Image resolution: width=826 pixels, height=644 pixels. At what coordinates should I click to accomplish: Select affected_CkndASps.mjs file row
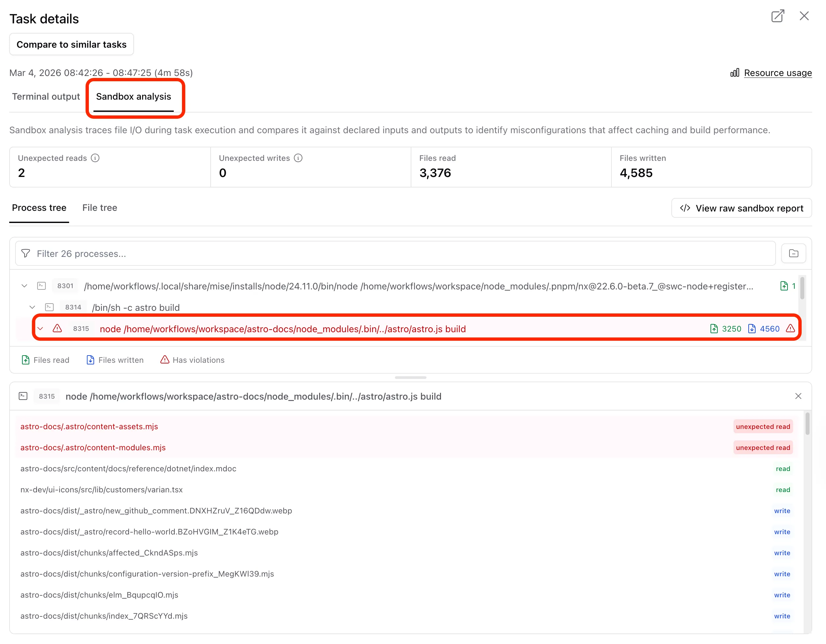point(406,553)
